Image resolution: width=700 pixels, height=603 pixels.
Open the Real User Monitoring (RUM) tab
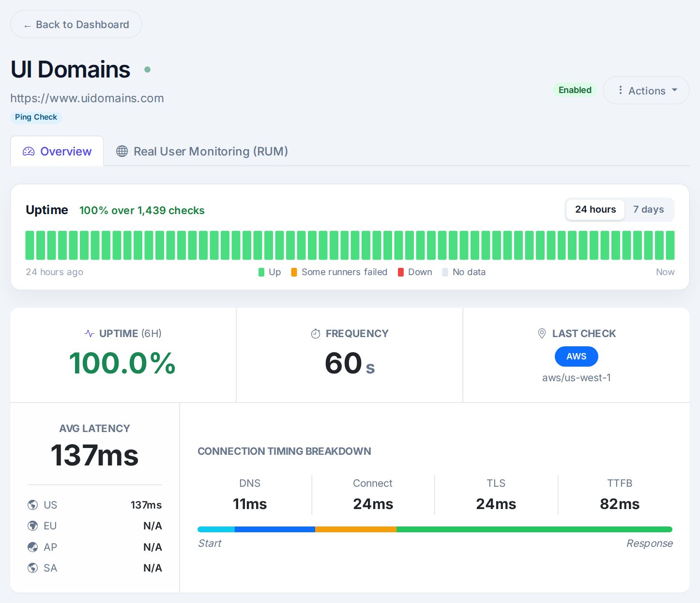tap(202, 151)
